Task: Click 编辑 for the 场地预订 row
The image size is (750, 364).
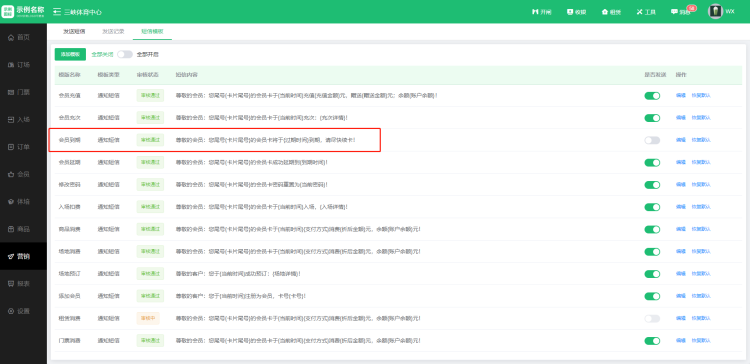Action: tap(680, 274)
